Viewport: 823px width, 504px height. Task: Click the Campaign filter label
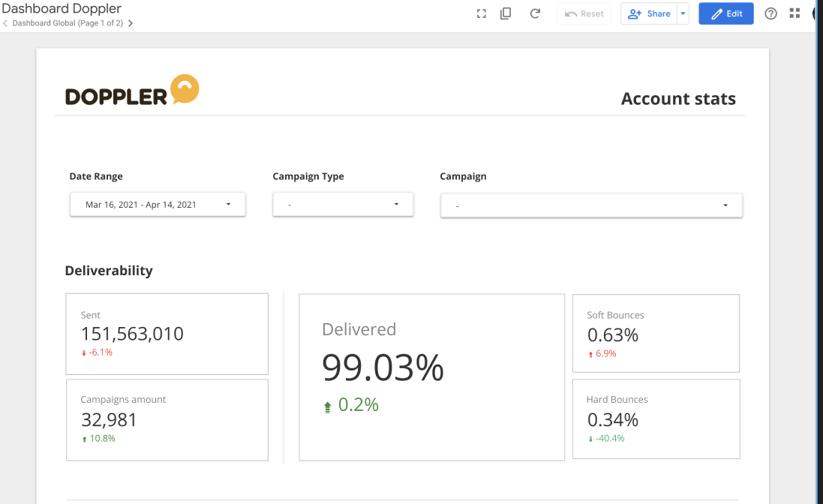pos(463,176)
